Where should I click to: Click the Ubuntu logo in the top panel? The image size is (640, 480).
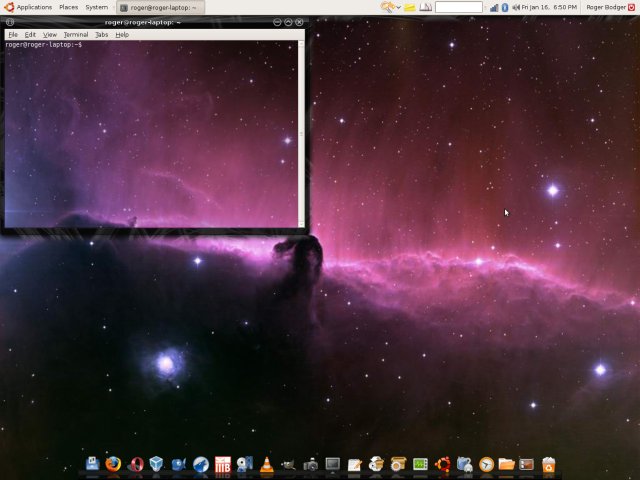click(9, 7)
